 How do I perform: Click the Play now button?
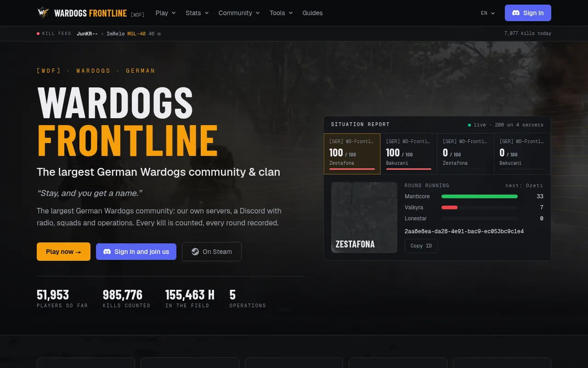[63, 252]
